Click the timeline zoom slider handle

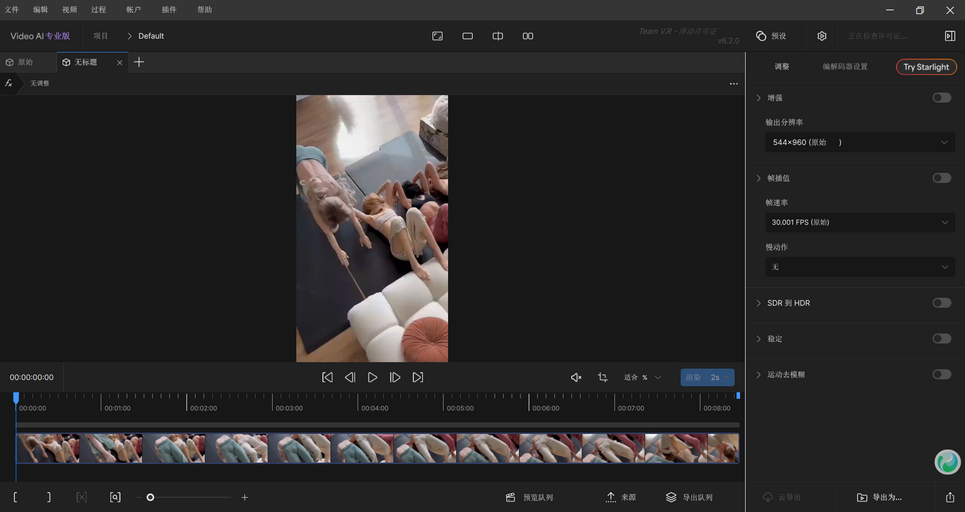click(150, 497)
